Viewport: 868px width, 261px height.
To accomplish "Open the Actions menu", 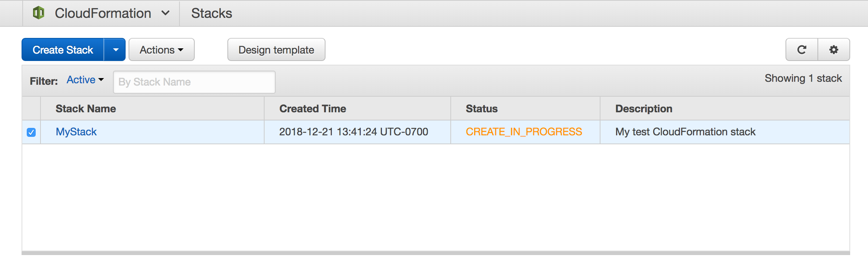I will (x=161, y=49).
